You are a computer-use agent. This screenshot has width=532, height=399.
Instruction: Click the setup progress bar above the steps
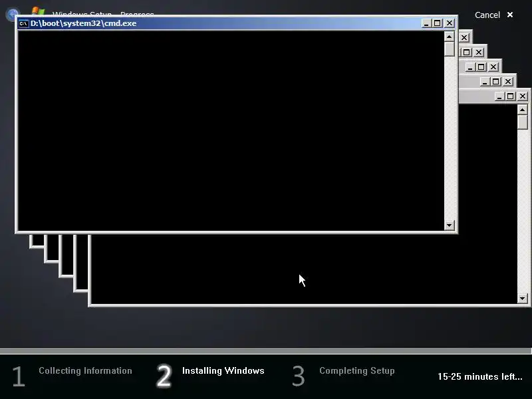pos(266,351)
